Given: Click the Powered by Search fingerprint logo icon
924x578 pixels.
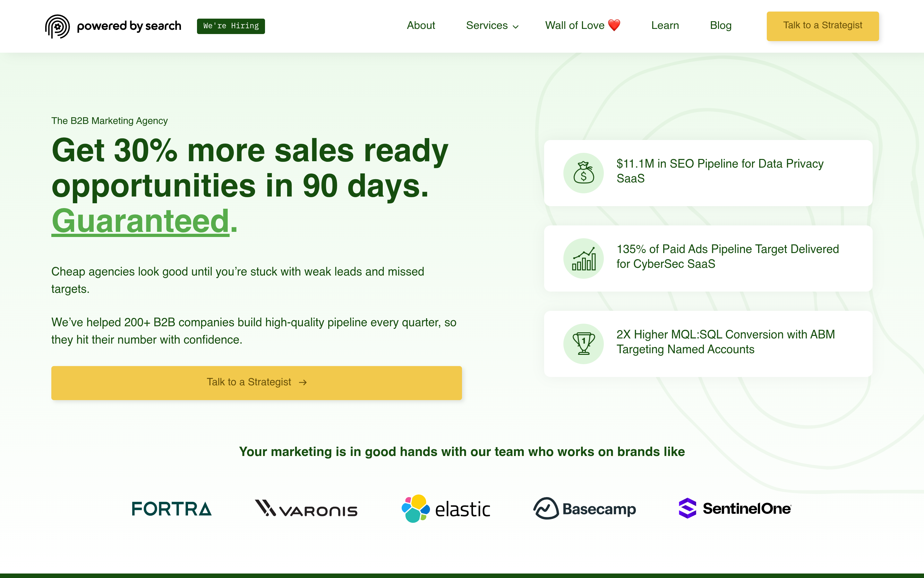Looking at the screenshot, I should click(x=57, y=26).
